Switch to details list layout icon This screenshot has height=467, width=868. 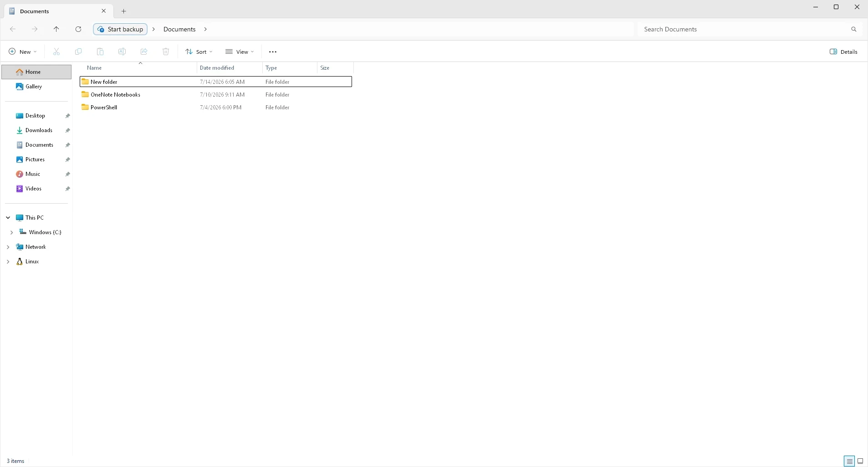pyautogui.click(x=849, y=461)
